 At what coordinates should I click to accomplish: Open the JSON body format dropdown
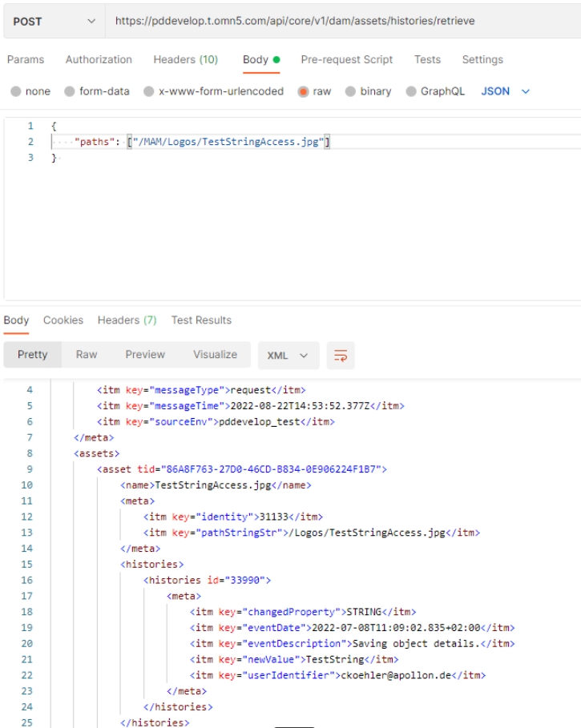click(505, 91)
